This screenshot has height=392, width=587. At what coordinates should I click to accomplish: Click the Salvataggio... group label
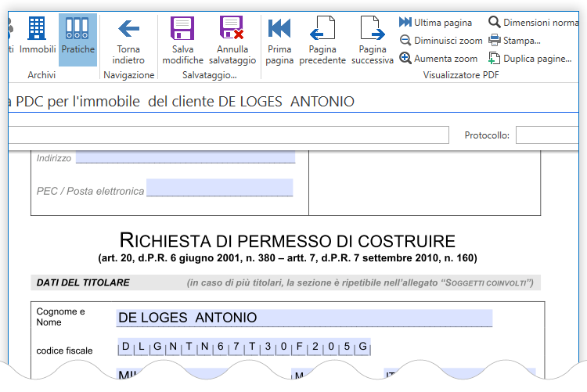[x=209, y=75]
